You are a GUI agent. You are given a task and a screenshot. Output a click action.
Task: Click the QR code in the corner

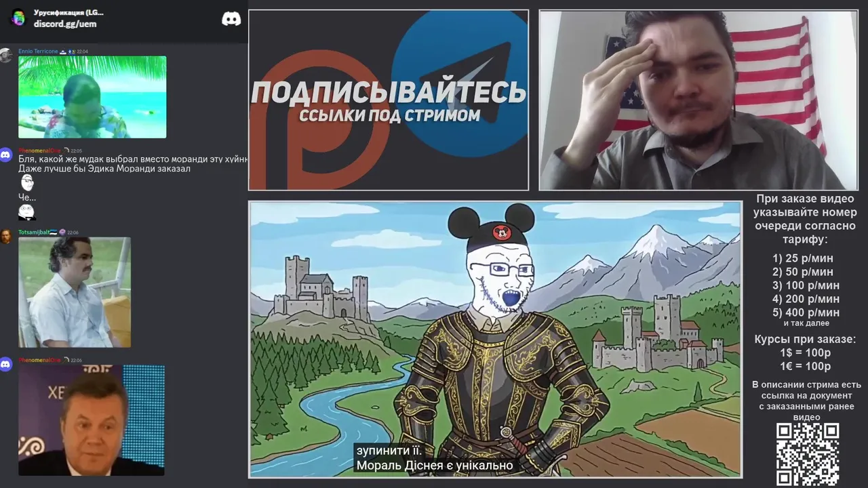808,454
